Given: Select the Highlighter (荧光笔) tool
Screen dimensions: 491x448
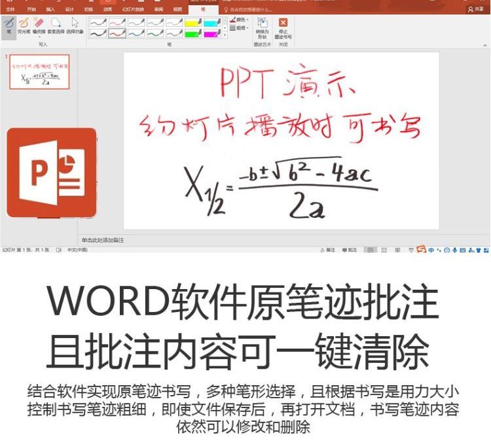Looking at the screenshot, I should pyautogui.click(x=24, y=26).
